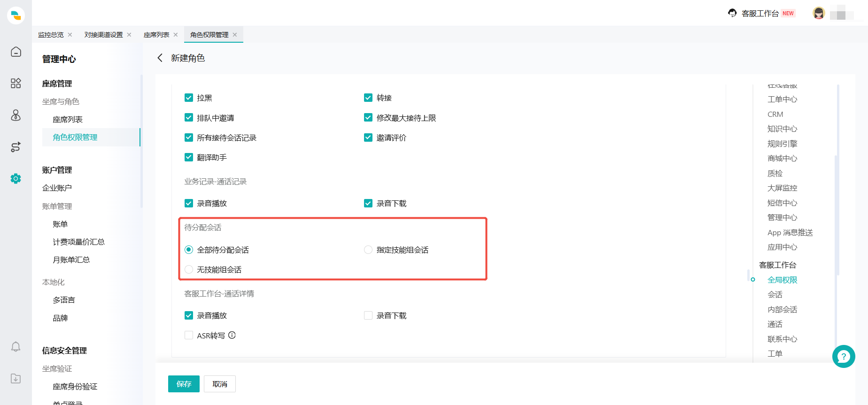
Task: Click the 取消 button
Action: coord(219,384)
